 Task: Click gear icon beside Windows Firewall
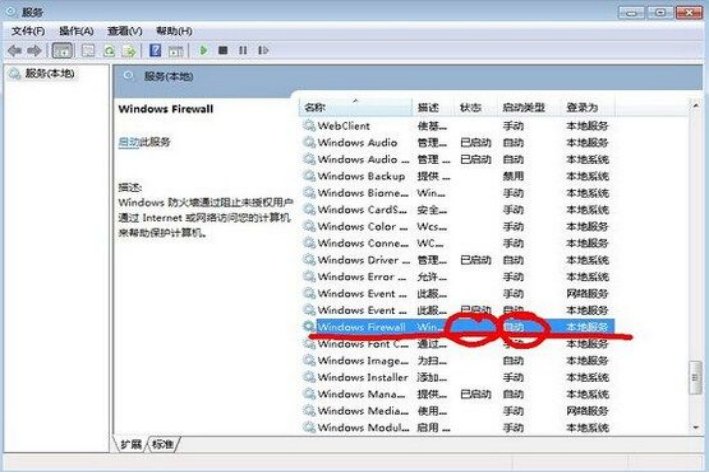[309, 326]
